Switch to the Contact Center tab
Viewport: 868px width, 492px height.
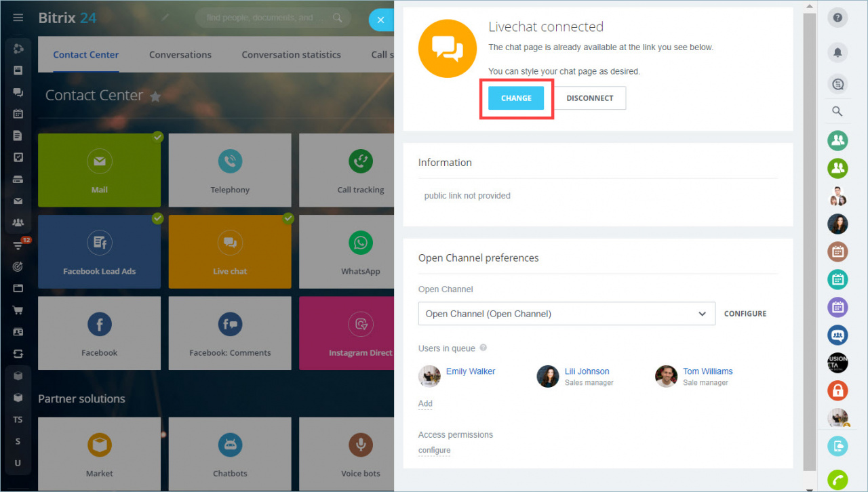click(x=86, y=55)
